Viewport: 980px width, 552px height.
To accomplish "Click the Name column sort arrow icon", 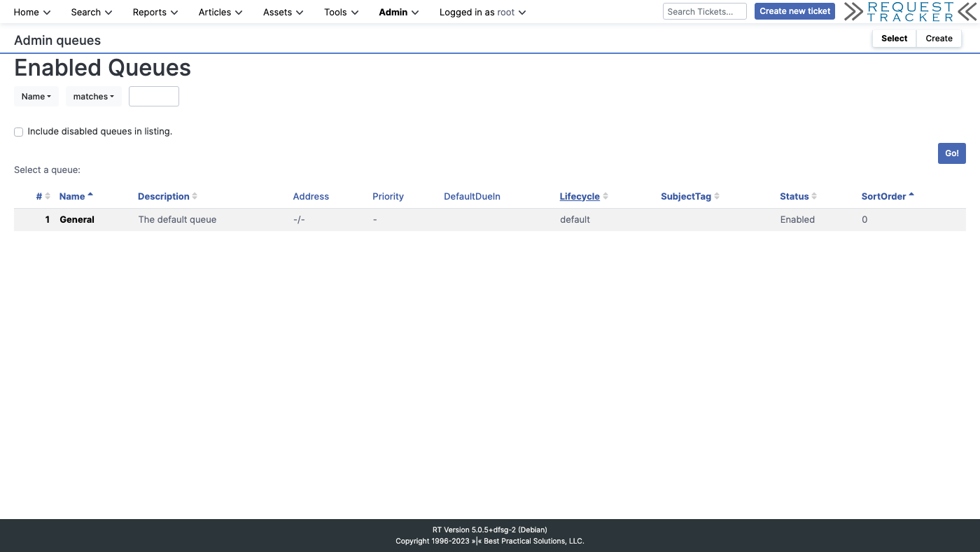I will point(90,195).
